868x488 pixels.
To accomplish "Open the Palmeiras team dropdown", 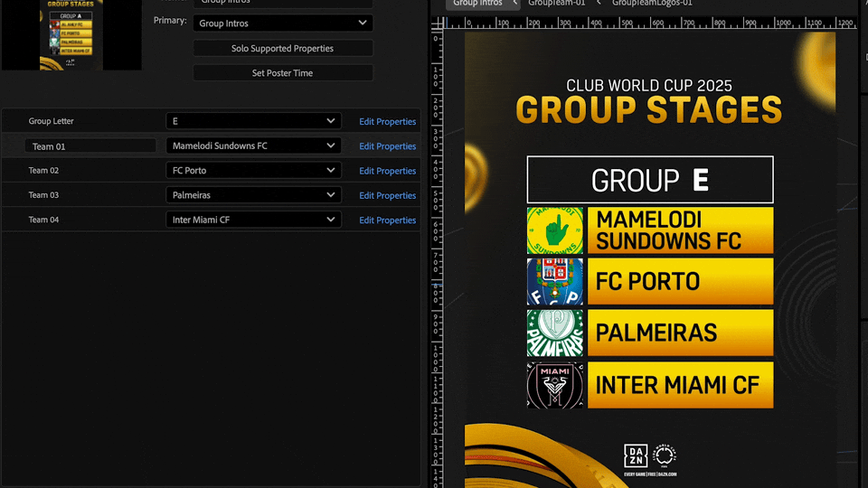I will [x=253, y=195].
